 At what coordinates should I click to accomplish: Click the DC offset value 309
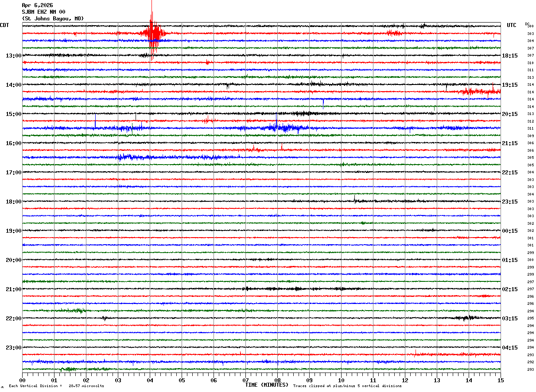click(530, 136)
